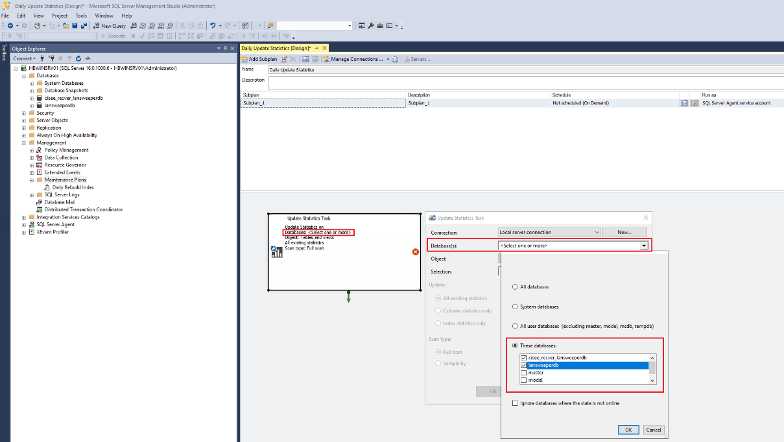Select Distributed Transaction Coordinator node
Screen dimensions: 784x442
click(x=84, y=210)
